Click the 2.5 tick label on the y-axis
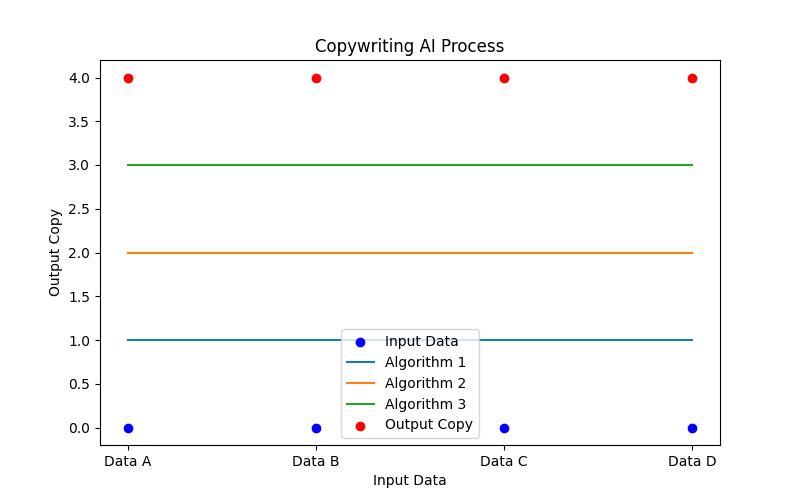The image size is (800, 500). point(86,209)
